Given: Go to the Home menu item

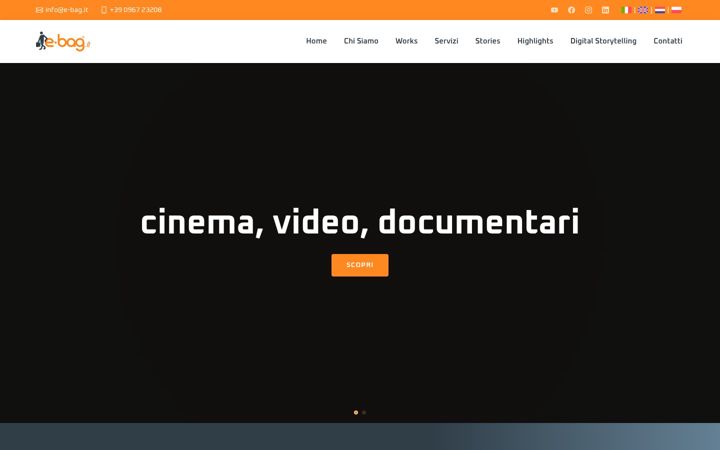Looking at the screenshot, I should (x=316, y=41).
